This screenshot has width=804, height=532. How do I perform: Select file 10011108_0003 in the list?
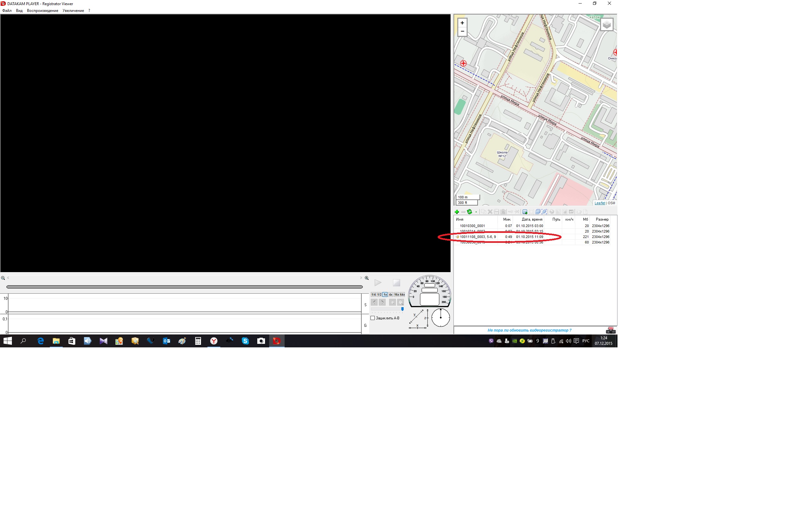click(x=478, y=237)
